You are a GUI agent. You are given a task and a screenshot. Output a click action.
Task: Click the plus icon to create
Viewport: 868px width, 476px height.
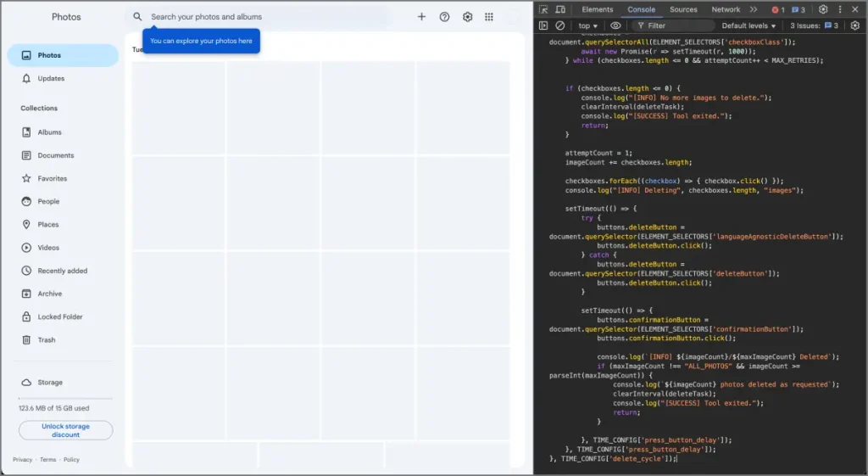(422, 17)
